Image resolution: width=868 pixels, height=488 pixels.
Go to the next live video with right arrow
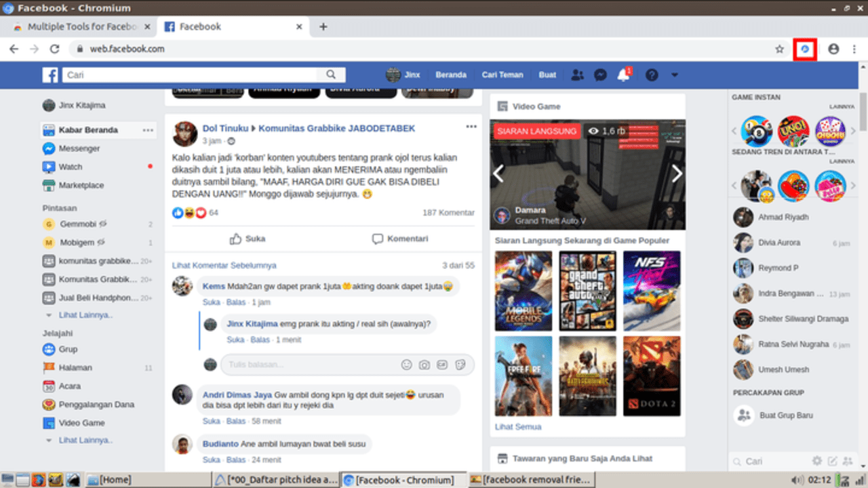(677, 174)
